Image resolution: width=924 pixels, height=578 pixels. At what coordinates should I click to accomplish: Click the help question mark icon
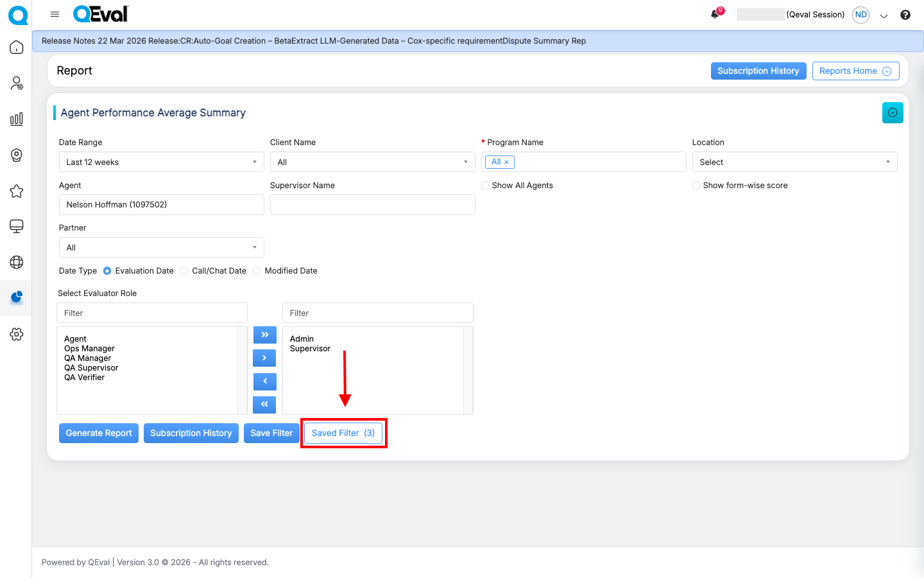coord(905,15)
